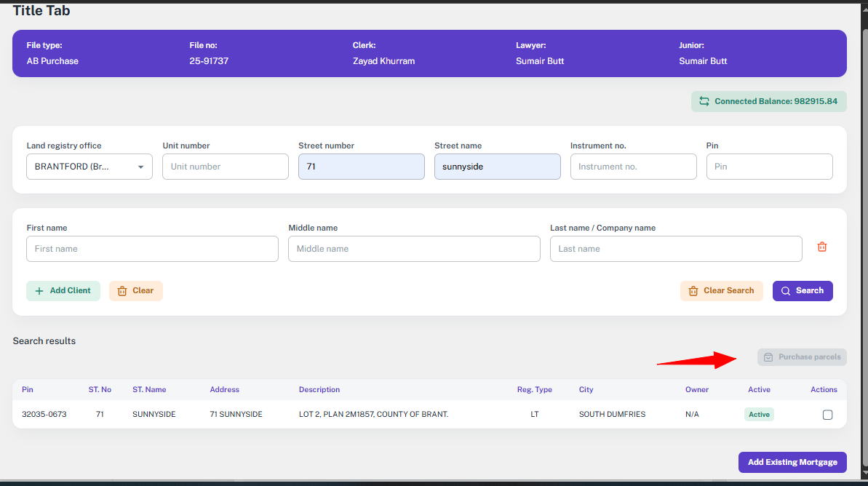Click the Active status badge in results row
The image size is (868, 486).
759,415
